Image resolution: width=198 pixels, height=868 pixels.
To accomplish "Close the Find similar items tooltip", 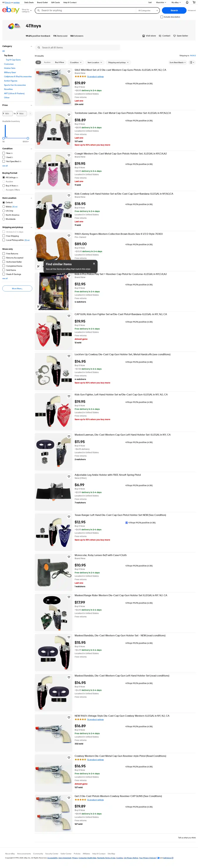I will click(94, 263).
